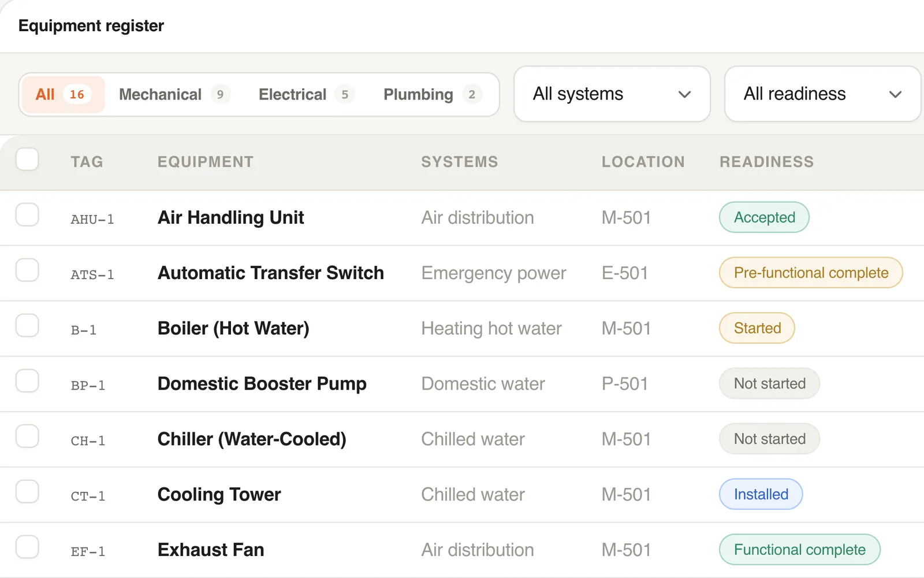Click the Not started badge for CH-1

pyautogui.click(x=769, y=439)
